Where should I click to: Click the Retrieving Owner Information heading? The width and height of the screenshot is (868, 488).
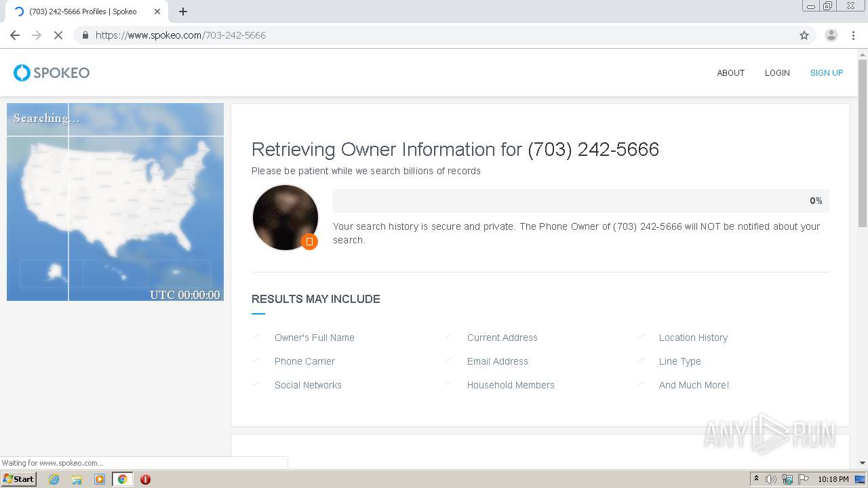[x=455, y=149]
